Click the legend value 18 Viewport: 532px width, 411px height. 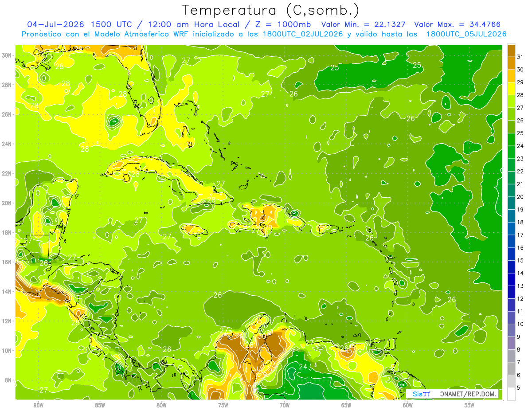[x=520, y=222]
